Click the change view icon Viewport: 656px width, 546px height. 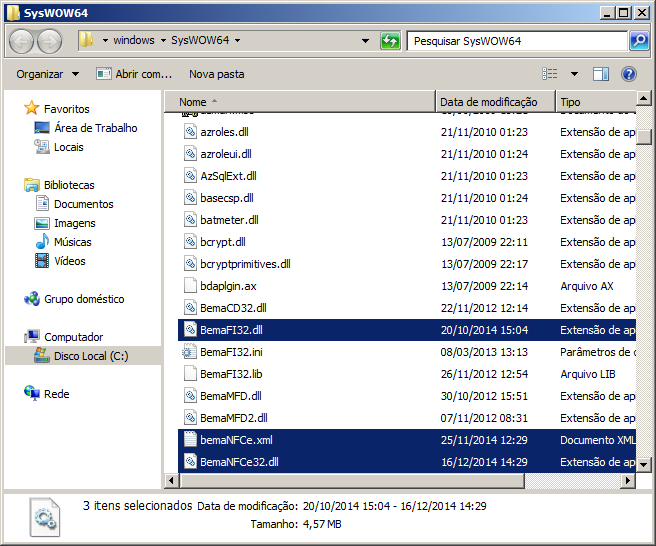pyautogui.click(x=549, y=74)
